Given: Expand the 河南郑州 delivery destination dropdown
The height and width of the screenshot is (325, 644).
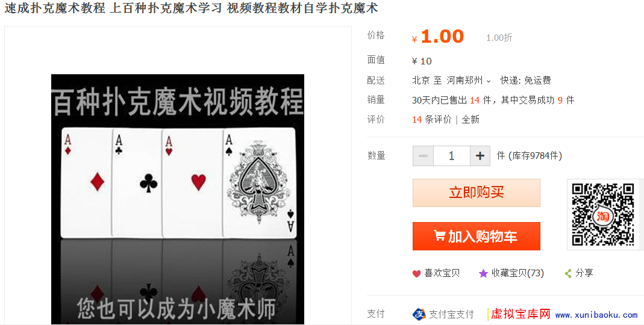Looking at the screenshot, I should (x=469, y=81).
